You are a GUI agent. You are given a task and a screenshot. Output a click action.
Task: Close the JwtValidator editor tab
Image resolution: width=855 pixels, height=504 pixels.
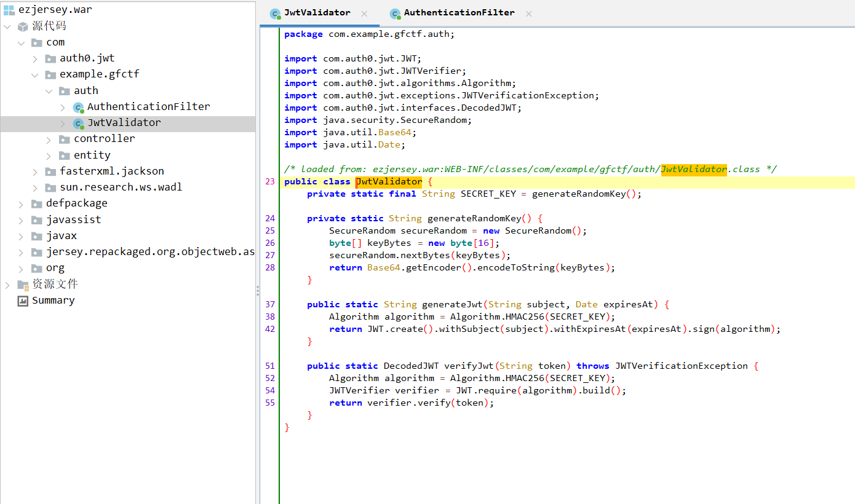tap(364, 14)
